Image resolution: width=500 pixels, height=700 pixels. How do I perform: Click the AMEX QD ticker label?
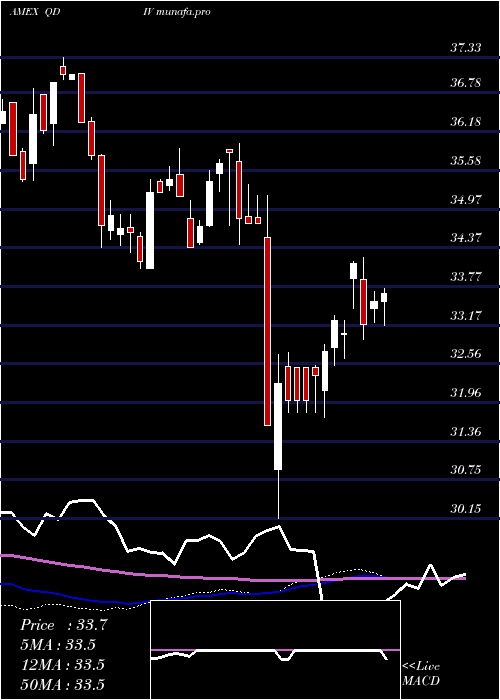point(35,12)
